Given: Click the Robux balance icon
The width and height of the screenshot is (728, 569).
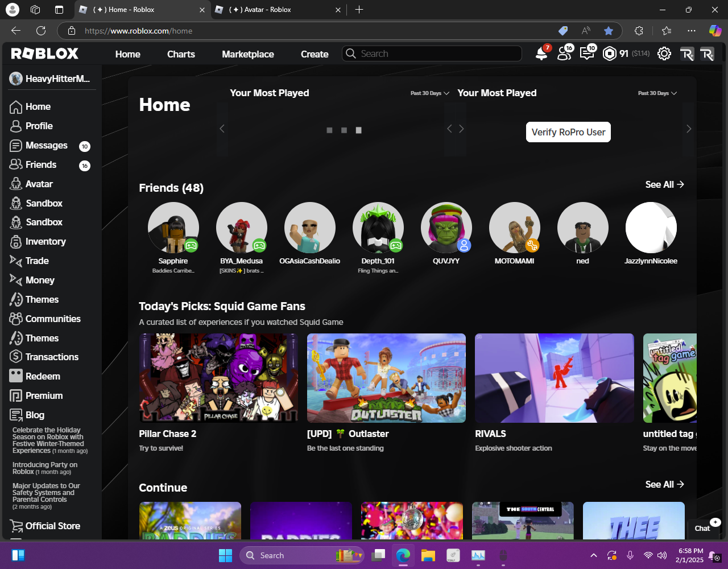Looking at the screenshot, I should [x=609, y=53].
